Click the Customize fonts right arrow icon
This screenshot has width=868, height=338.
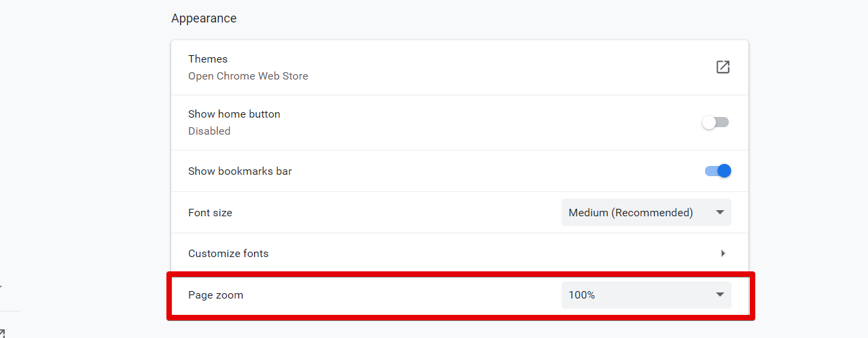[x=723, y=254]
